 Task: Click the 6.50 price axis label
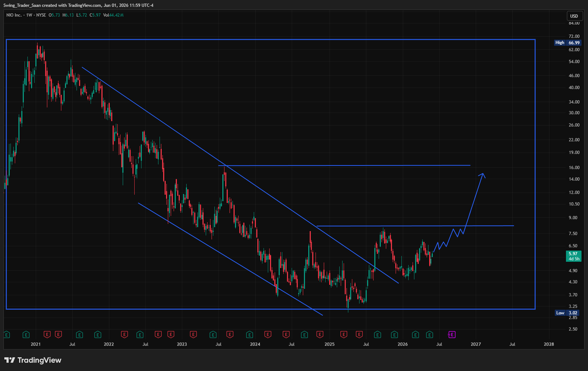573,246
